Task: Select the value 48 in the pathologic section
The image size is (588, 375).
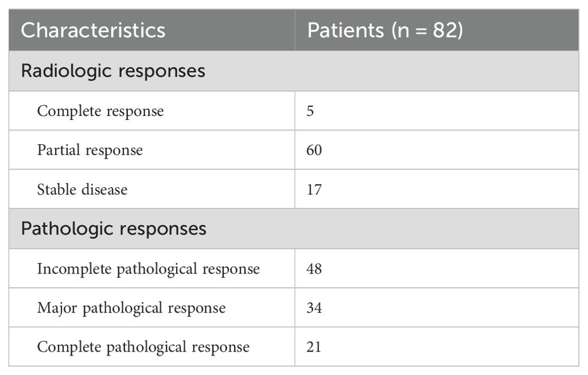Action: pyautogui.click(x=314, y=269)
